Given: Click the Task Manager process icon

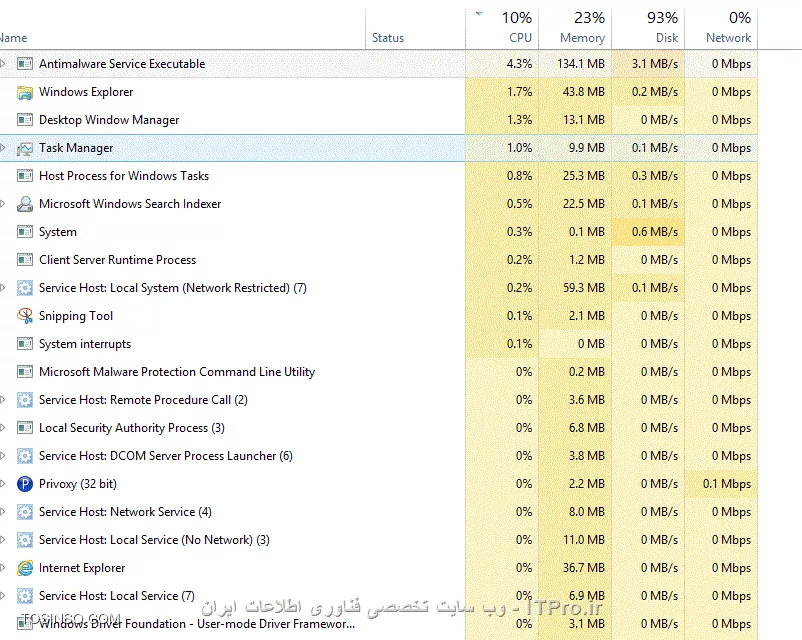Looking at the screenshot, I should click(x=25, y=148).
